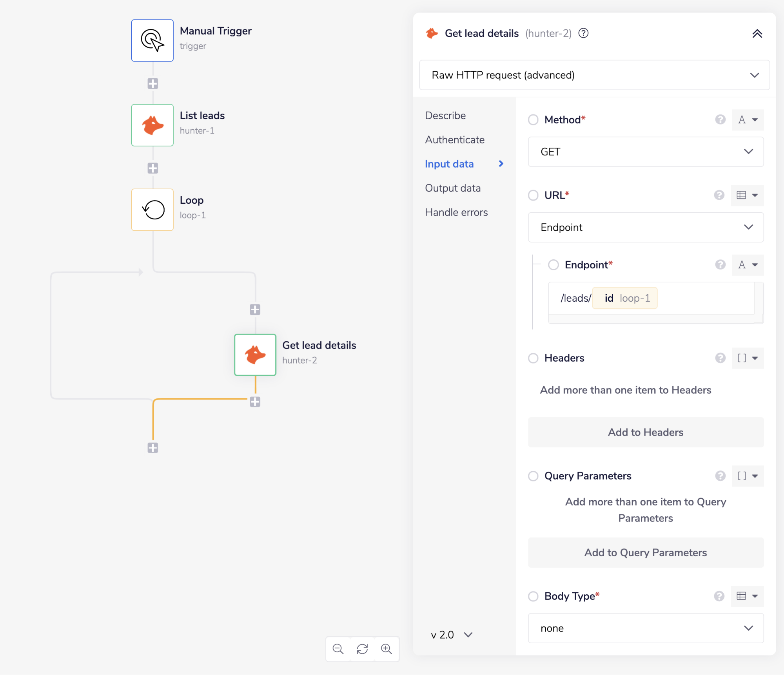The height and width of the screenshot is (675, 784).
Task: Reset the canvas zoom with refresh icon
Action: coord(362,649)
